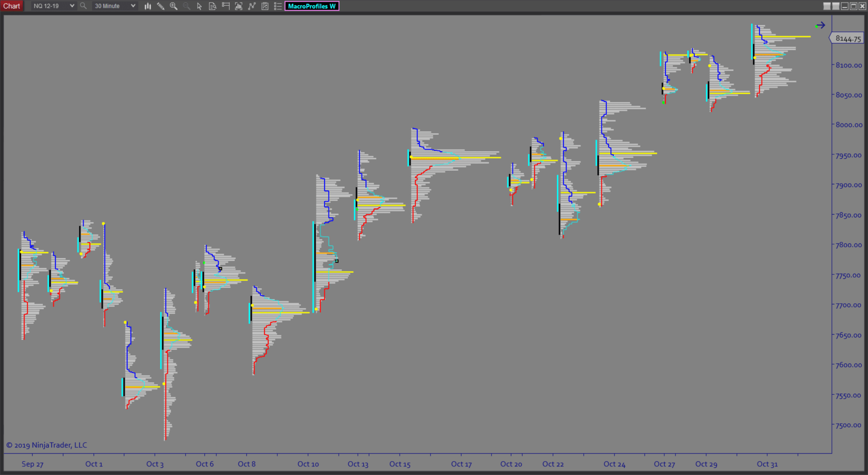The width and height of the screenshot is (868, 475).
Task: Click the zoom in magnifier icon
Action: pos(173,6)
